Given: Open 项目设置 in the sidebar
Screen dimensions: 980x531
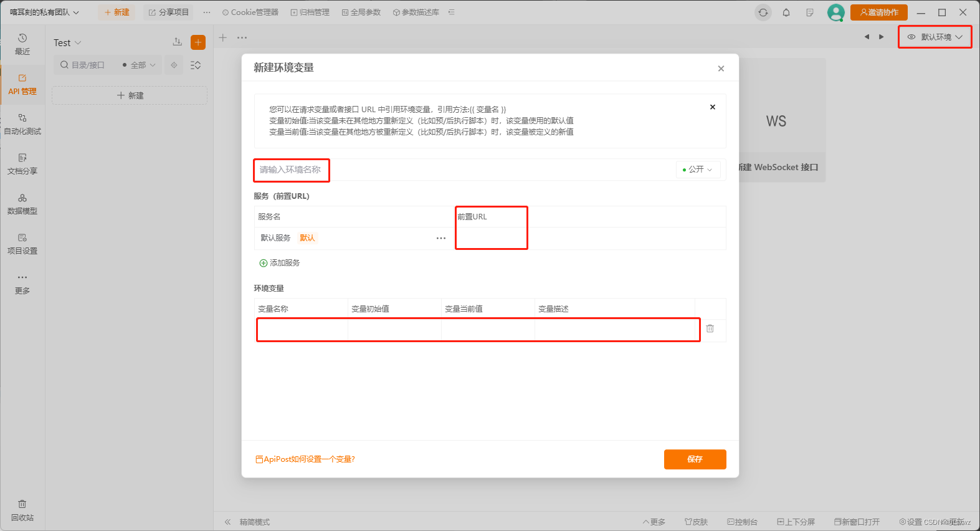Looking at the screenshot, I should [22, 244].
